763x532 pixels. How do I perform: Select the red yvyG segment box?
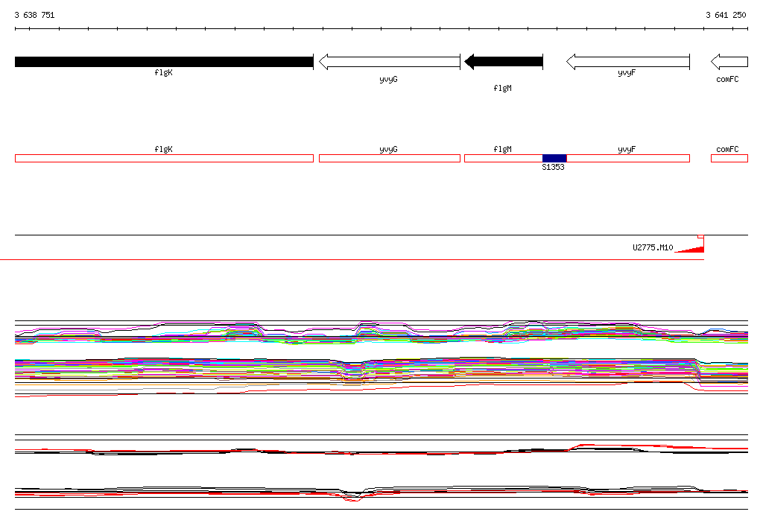click(x=389, y=158)
